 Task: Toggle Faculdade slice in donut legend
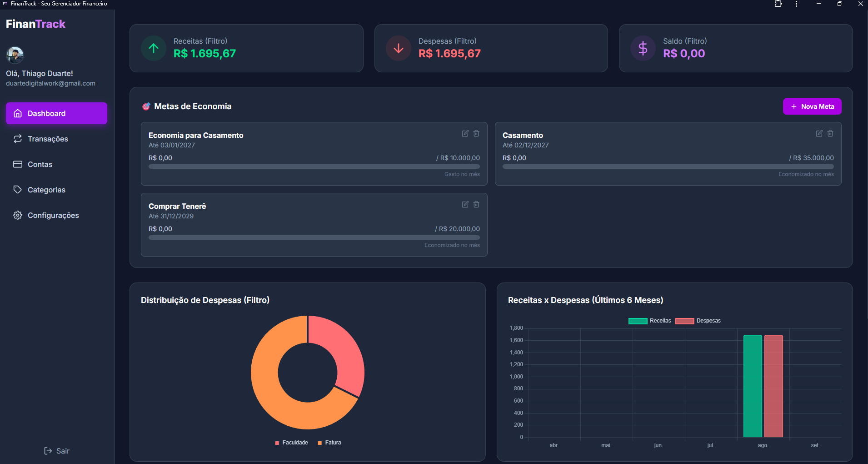tap(291, 443)
